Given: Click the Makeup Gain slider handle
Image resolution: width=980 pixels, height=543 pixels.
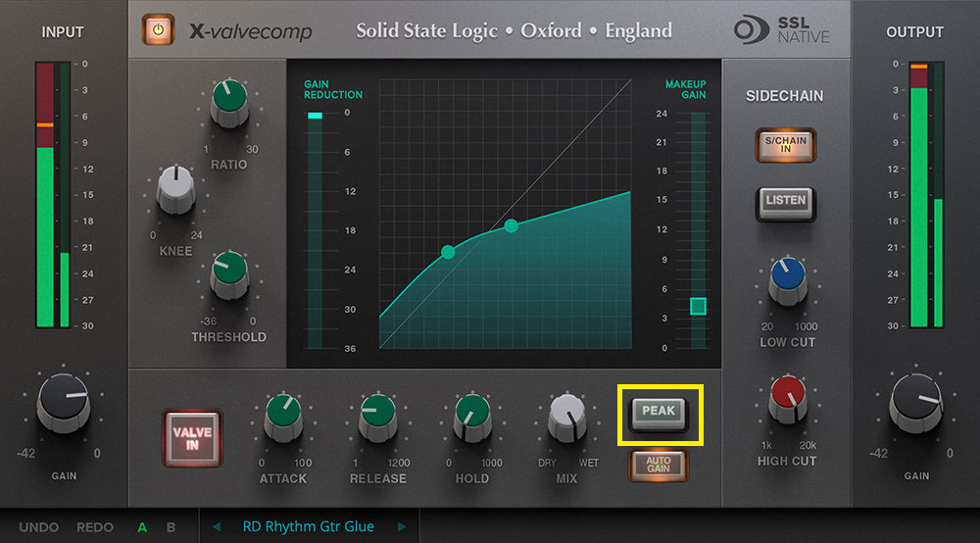Looking at the screenshot, I should [698, 306].
